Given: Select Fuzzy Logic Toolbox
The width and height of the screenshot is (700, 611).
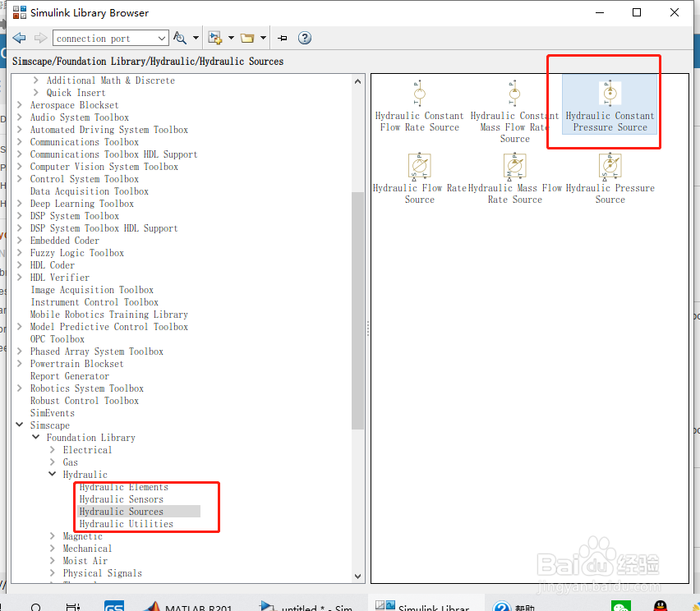Looking at the screenshot, I should [76, 253].
